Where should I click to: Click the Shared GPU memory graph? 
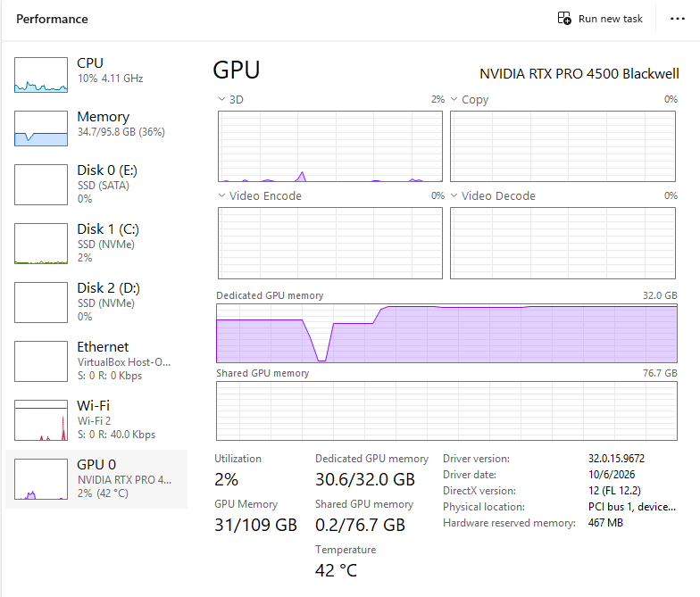coord(446,410)
